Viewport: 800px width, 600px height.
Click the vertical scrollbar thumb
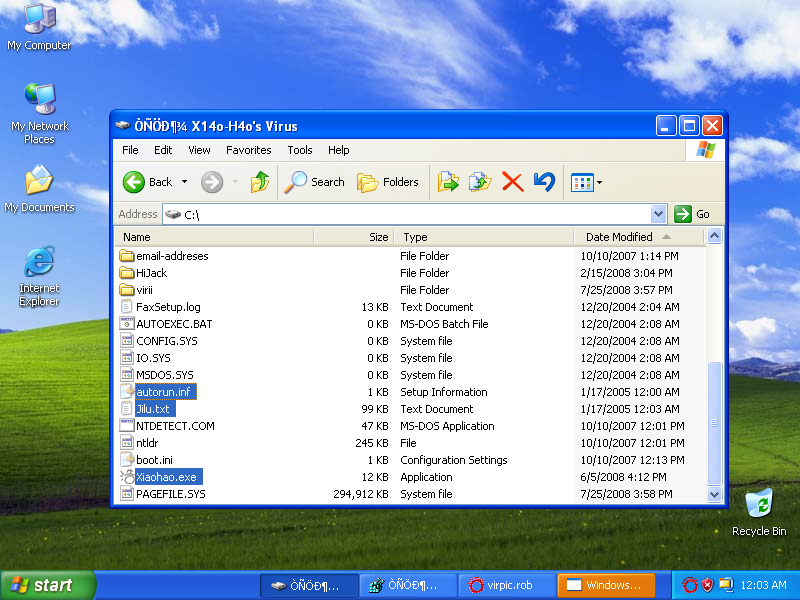point(714,423)
